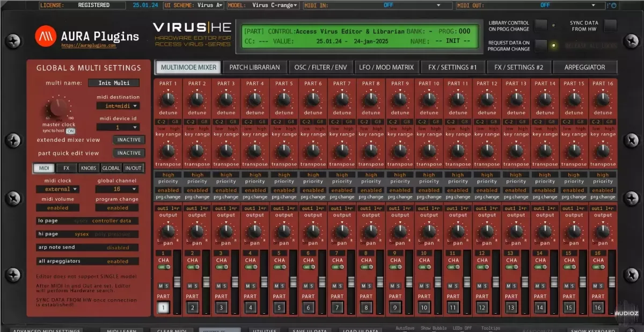Switch to the Patch Librarian tab
Image resolution: width=644 pixels, height=332 pixels.
pos(254,67)
